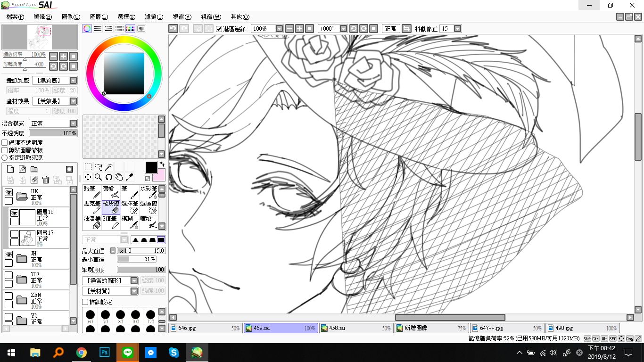Select the hand pan tool
This screenshot has height=362, width=644.
[x=119, y=177]
